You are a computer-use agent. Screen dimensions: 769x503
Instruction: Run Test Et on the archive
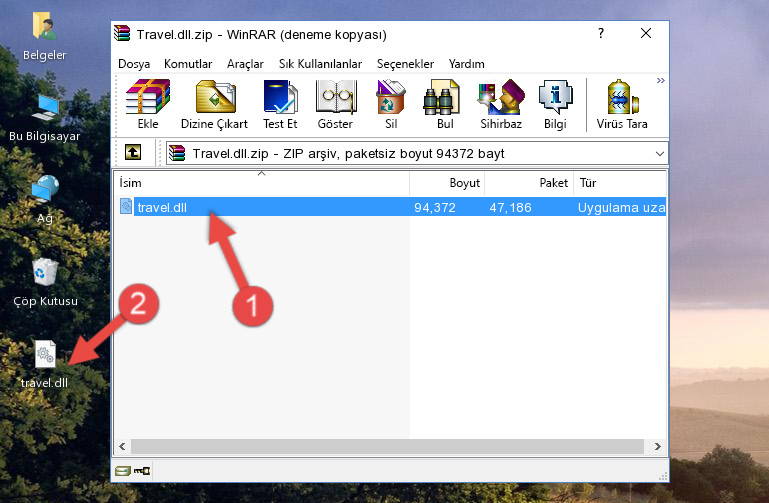pyautogui.click(x=280, y=104)
